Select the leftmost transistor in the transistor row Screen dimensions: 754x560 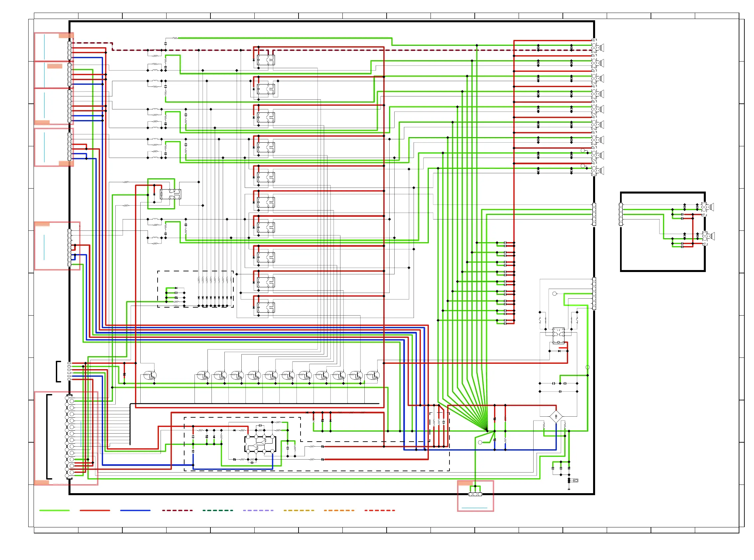pyautogui.click(x=150, y=375)
